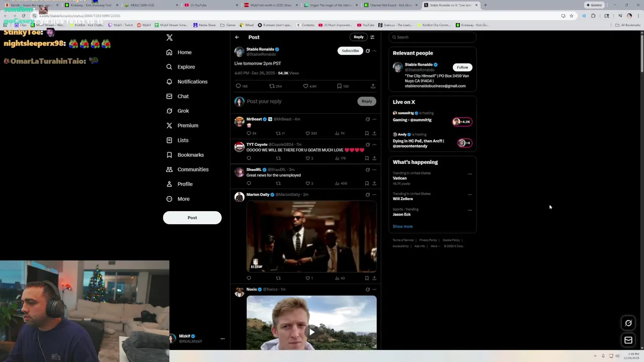Open Chat in the sidebar
Screen dimensions: 644x362
(x=177, y=96)
